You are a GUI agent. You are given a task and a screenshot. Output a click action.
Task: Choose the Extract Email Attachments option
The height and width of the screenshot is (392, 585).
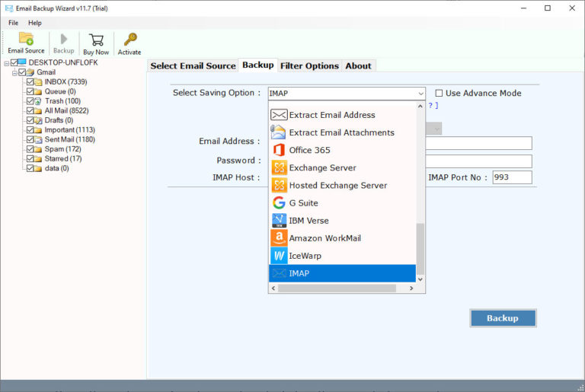[x=342, y=132]
